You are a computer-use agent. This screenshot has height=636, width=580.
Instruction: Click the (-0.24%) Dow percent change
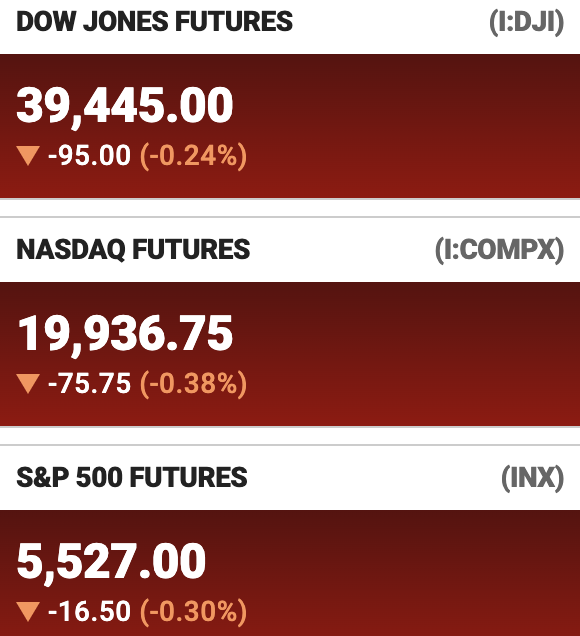[x=193, y=156]
